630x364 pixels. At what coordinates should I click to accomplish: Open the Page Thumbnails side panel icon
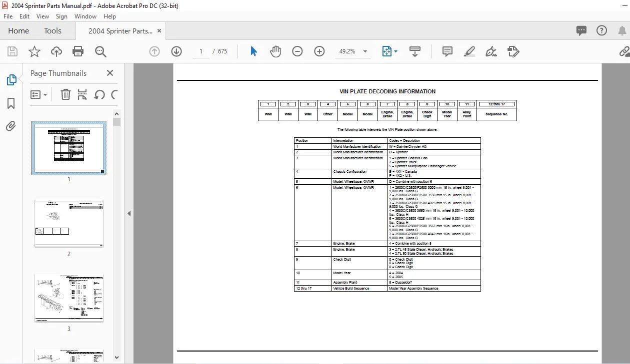point(11,79)
